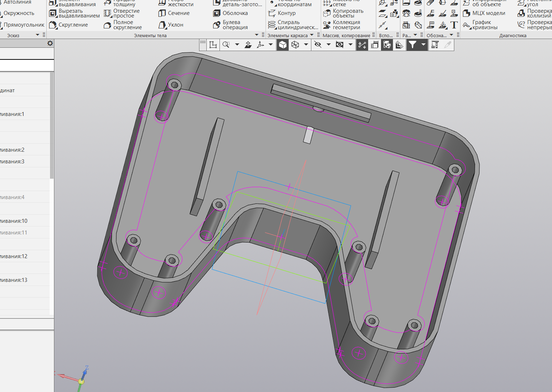Open График кривизны curvature graph
The height and width of the screenshot is (392, 552).
click(x=480, y=25)
